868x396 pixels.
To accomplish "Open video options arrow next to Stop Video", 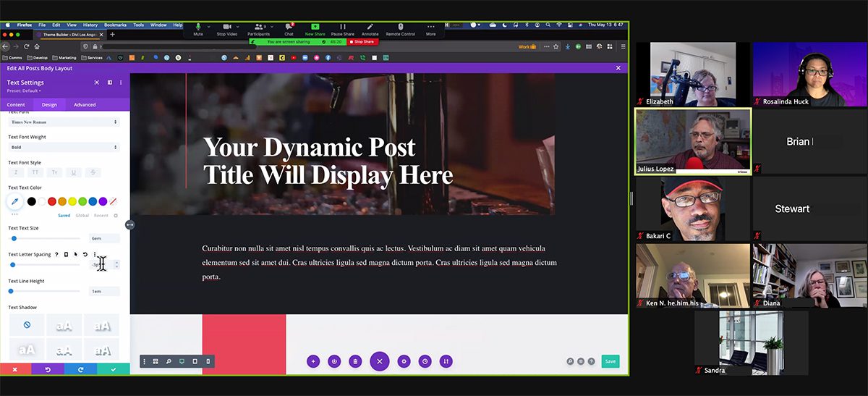I will coord(239,26).
